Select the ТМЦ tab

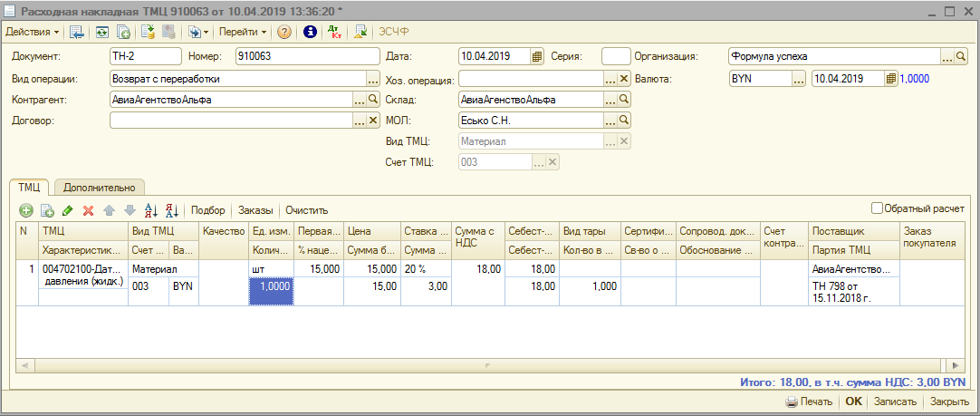[x=29, y=188]
